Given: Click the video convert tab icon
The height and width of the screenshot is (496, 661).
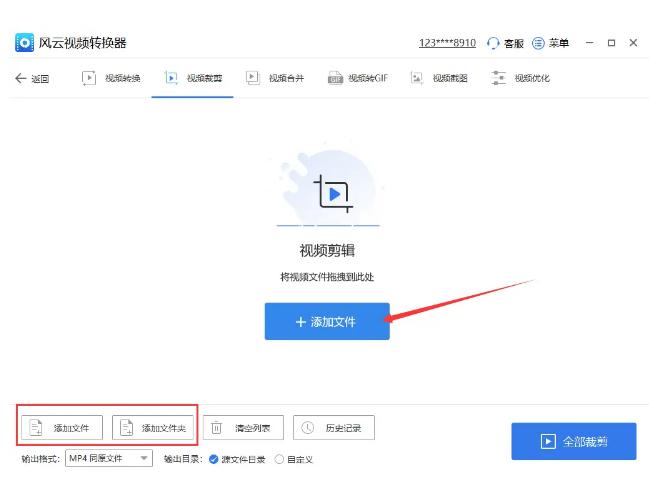Looking at the screenshot, I should click(89, 78).
